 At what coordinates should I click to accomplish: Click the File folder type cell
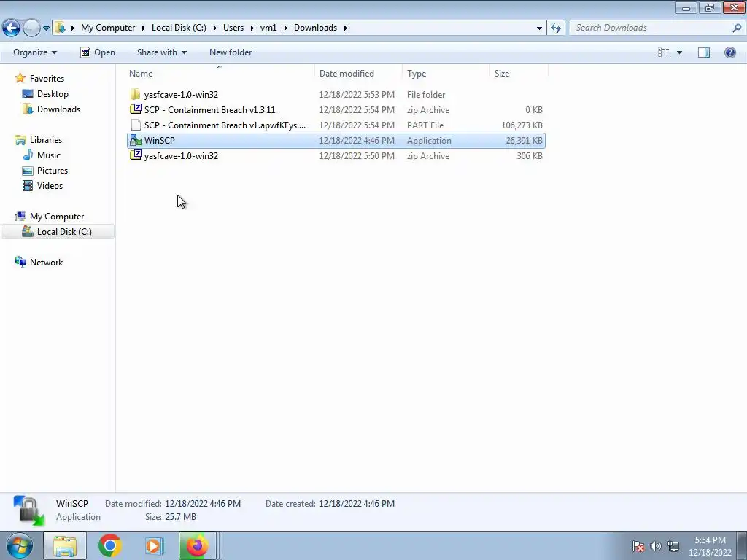pyautogui.click(x=426, y=95)
